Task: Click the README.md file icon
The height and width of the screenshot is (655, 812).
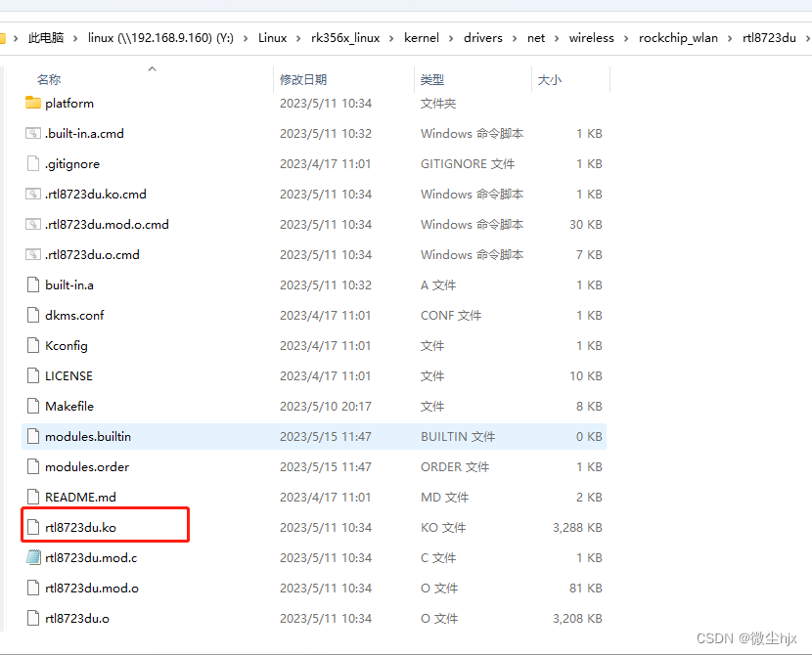Action: pyautogui.click(x=32, y=497)
